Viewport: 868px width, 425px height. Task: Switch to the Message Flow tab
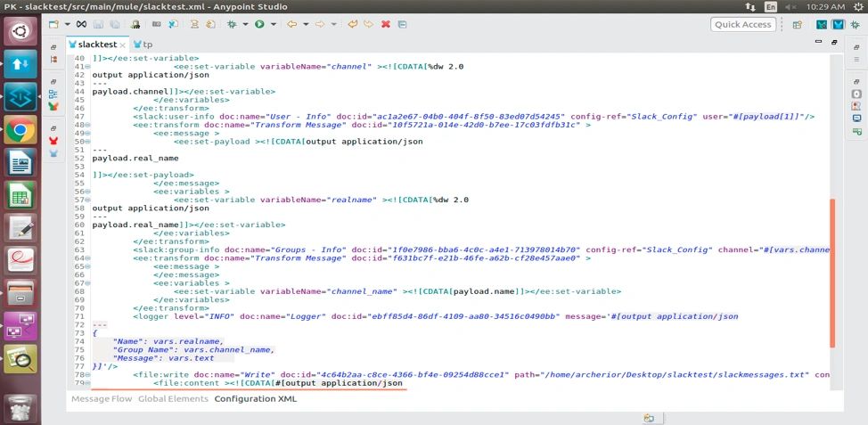(102, 398)
